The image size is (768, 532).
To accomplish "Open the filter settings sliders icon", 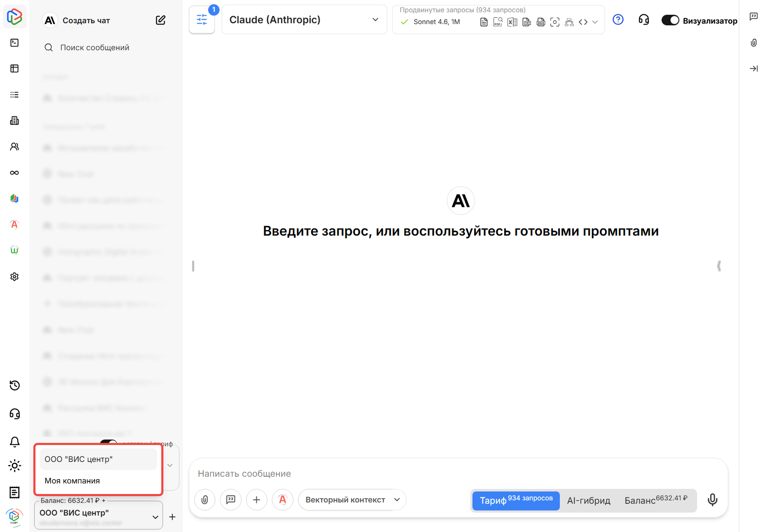I will tap(202, 20).
